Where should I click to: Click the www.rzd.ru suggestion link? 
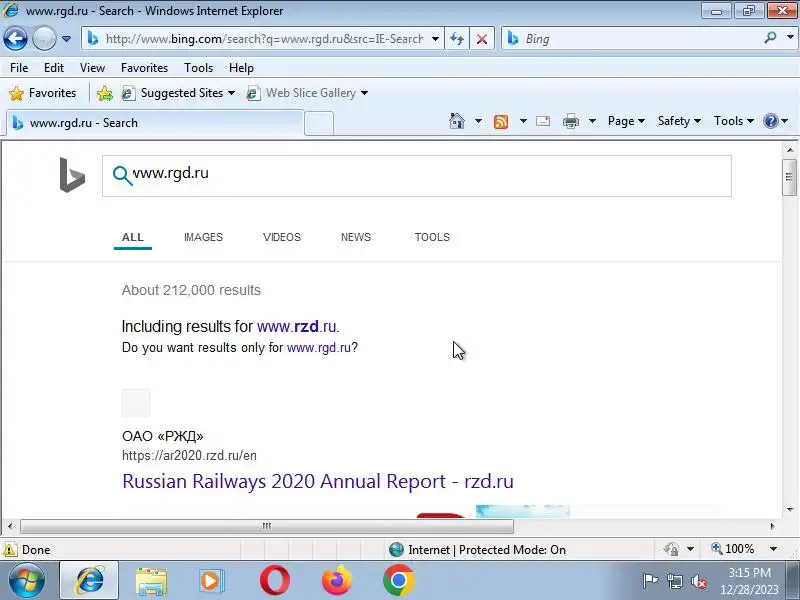(297, 327)
